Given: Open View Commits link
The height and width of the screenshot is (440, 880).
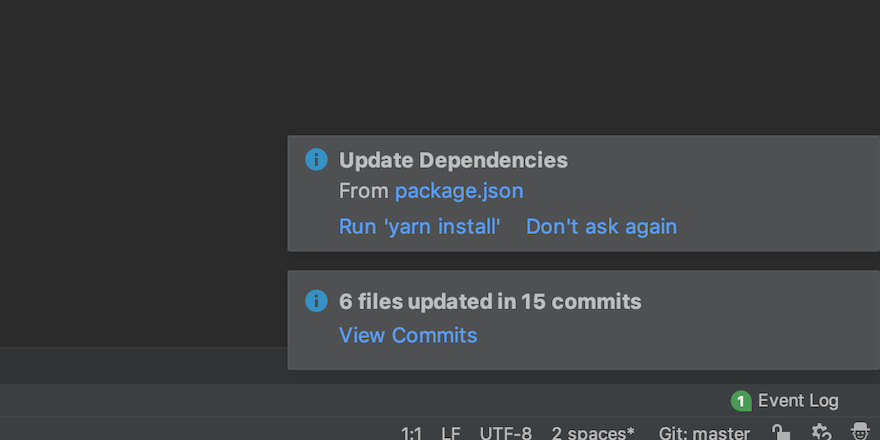Looking at the screenshot, I should point(408,335).
